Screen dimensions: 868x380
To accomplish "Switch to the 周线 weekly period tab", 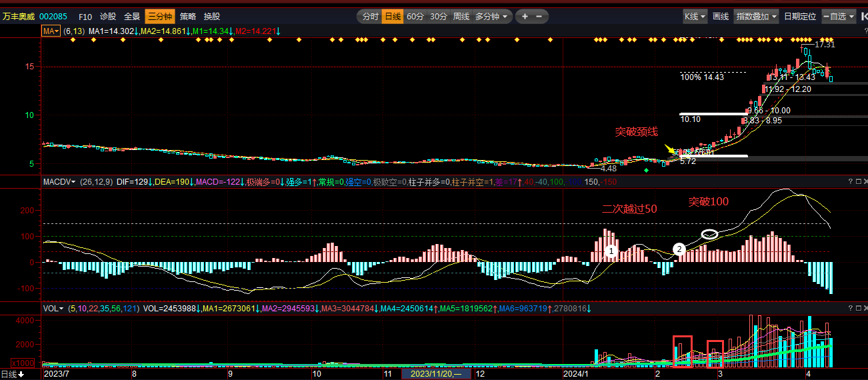I will (461, 17).
